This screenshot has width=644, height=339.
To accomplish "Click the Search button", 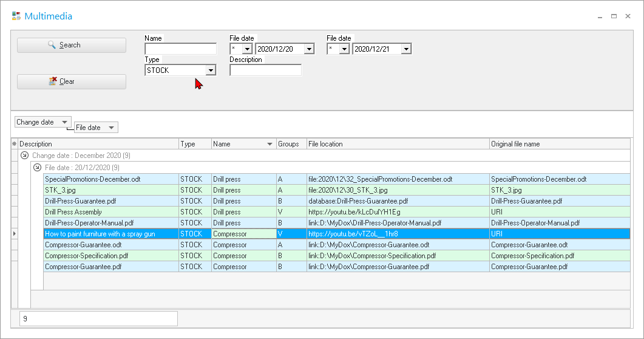I will coord(71,45).
